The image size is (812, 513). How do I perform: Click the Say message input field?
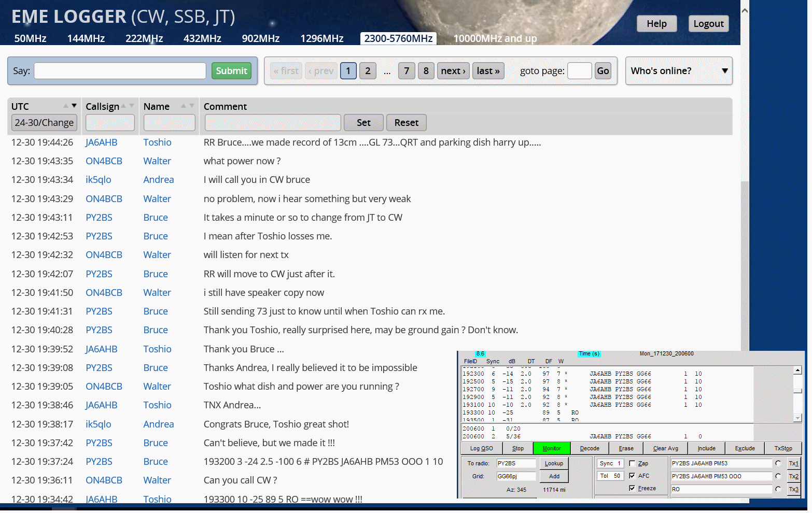click(120, 71)
